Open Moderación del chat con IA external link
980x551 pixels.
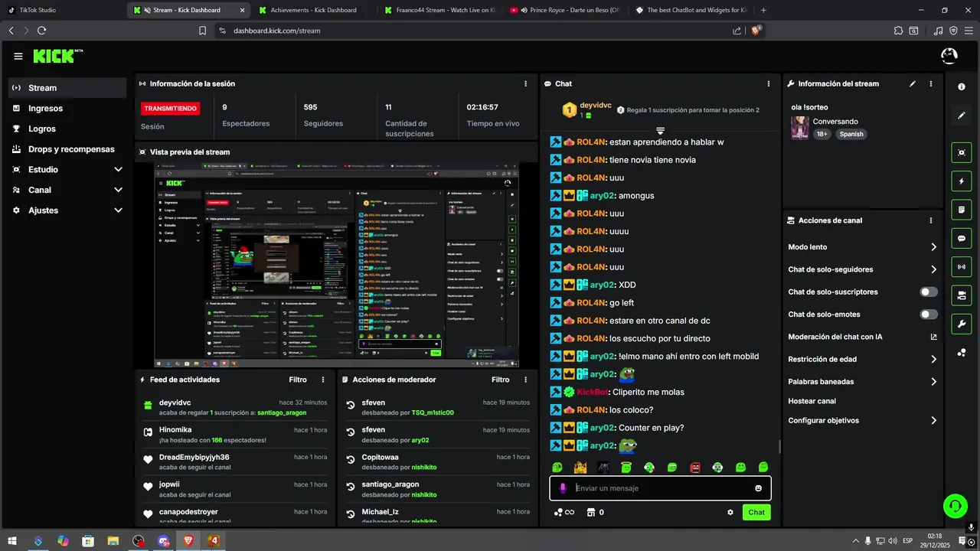click(x=933, y=337)
